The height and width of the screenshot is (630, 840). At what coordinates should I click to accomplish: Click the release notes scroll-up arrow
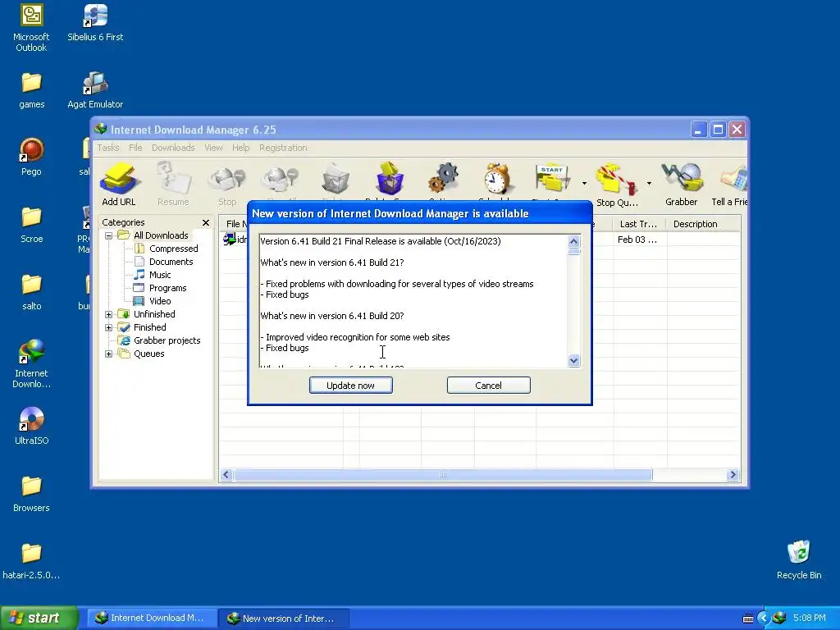click(x=573, y=241)
